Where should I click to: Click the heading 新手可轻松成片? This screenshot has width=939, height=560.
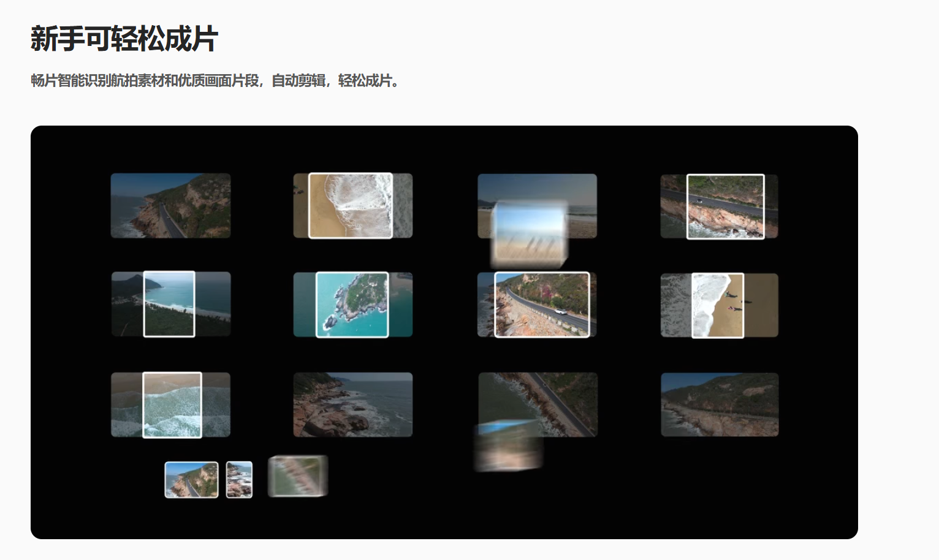(x=124, y=39)
